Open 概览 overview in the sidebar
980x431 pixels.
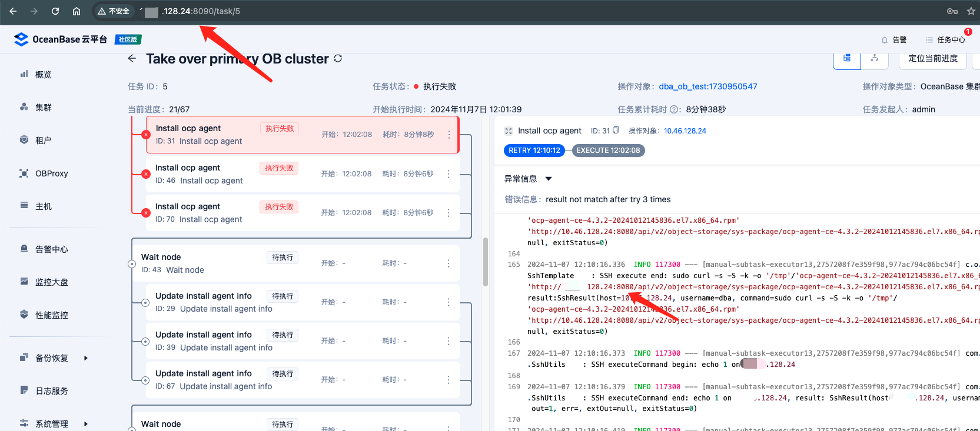tap(44, 75)
